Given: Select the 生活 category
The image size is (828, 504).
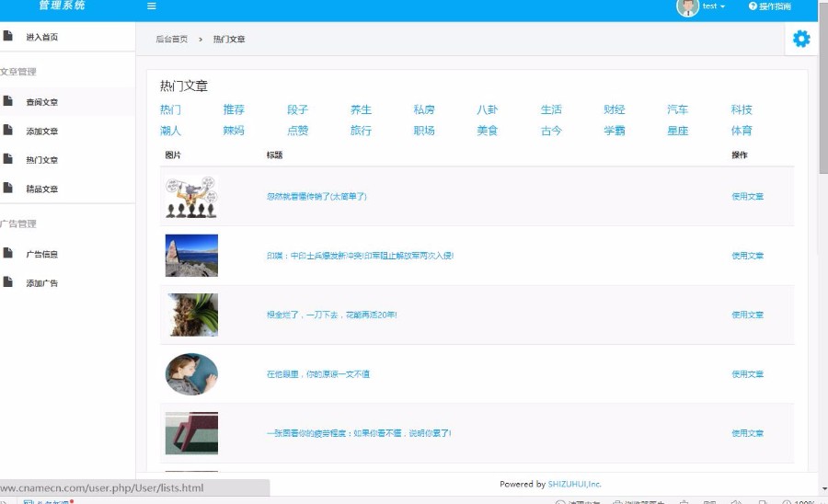Looking at the screenshot, I should point(551,109).
